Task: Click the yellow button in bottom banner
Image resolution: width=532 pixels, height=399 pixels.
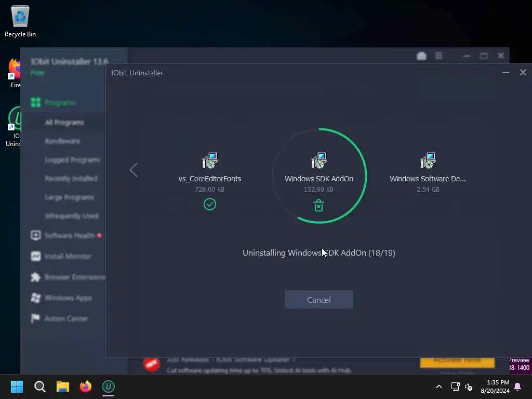Action: (457, 362)
